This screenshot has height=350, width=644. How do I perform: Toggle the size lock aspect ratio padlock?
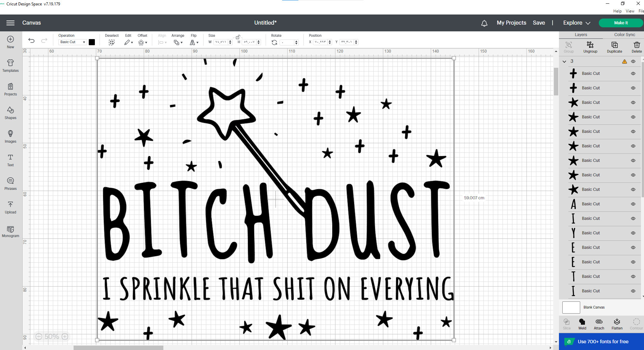238,36
